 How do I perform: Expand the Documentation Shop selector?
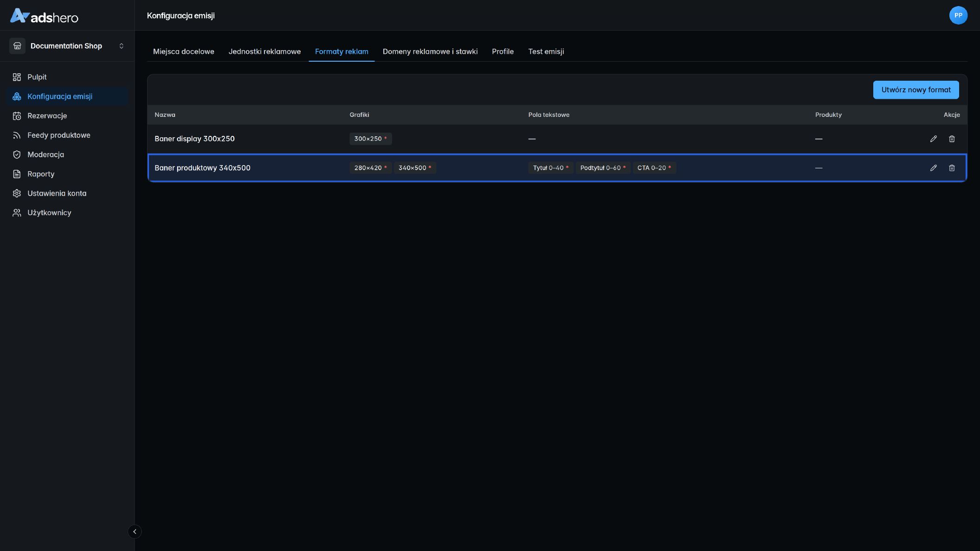click(x=67, y=46)
